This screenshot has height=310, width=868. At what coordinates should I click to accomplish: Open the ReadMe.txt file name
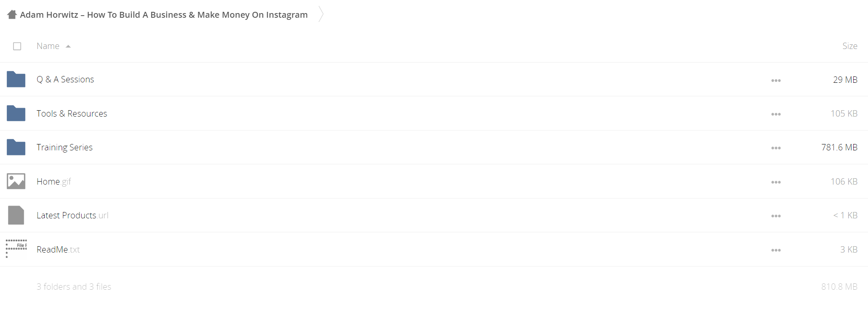(58, 250)
